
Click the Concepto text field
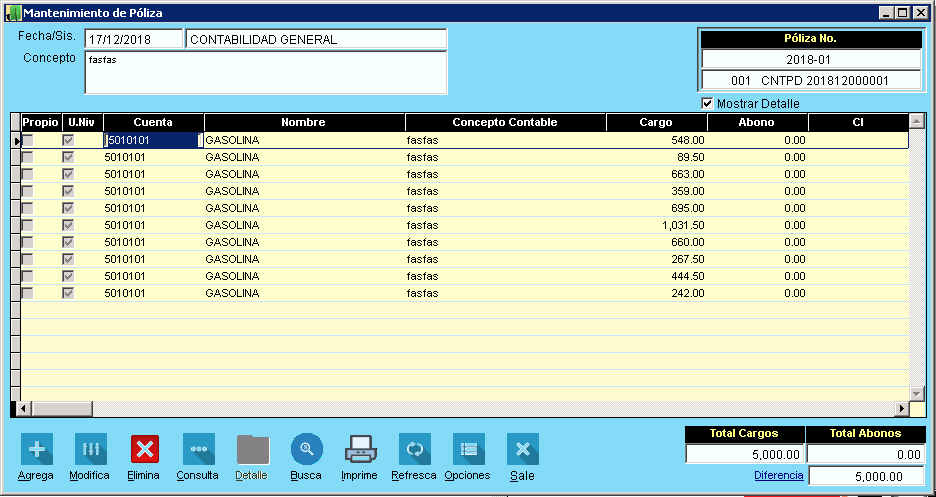click(x=265, y=72)
